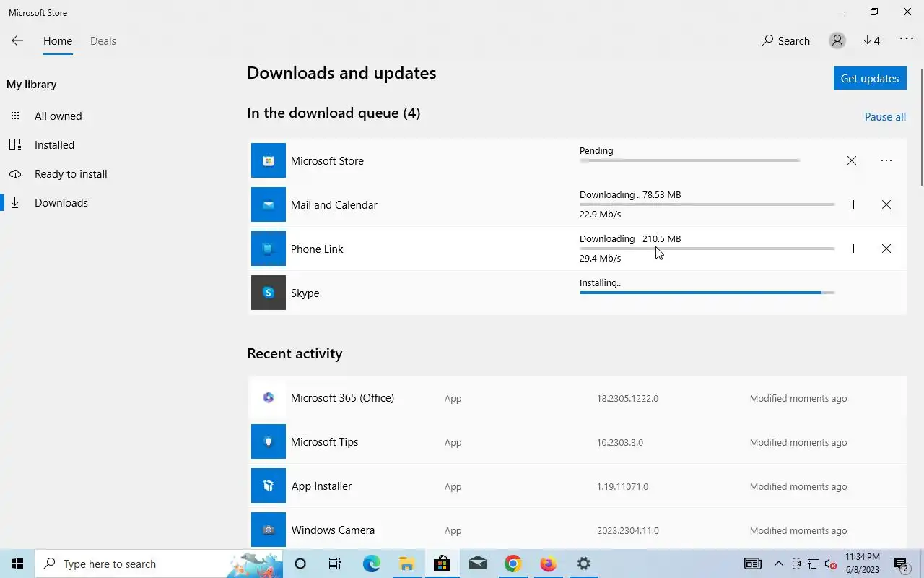Image resolution: width=924 pixels, height=578 pixels.
Task: Pause the Mail and Calendar download
Action: (852, 204)
